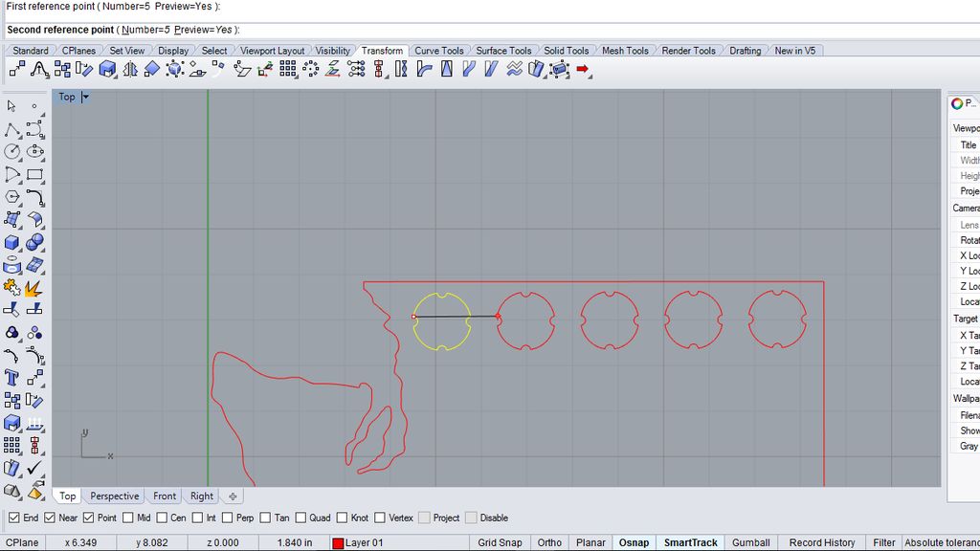Click the Bend transform icon
Screen dimensions: 980x551
click(x=424, y=69)
